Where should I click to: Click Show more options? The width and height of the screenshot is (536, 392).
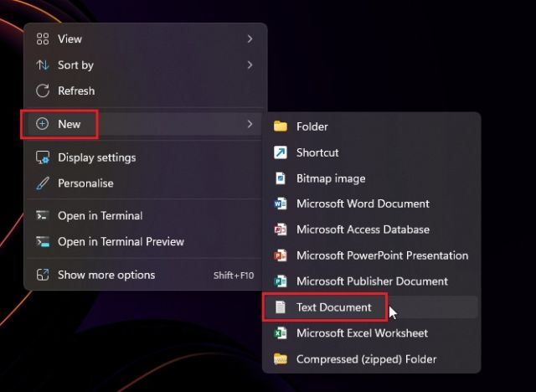pos(106,275)
